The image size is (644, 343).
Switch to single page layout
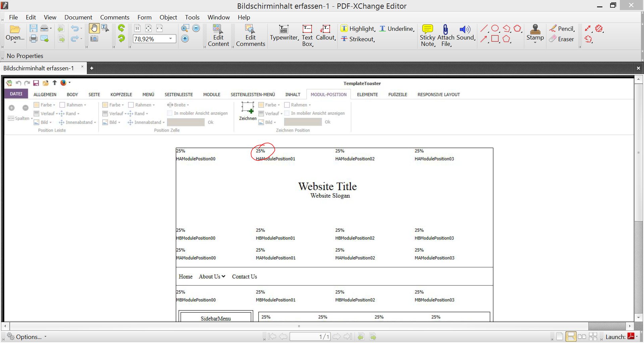tap(559, 336)
